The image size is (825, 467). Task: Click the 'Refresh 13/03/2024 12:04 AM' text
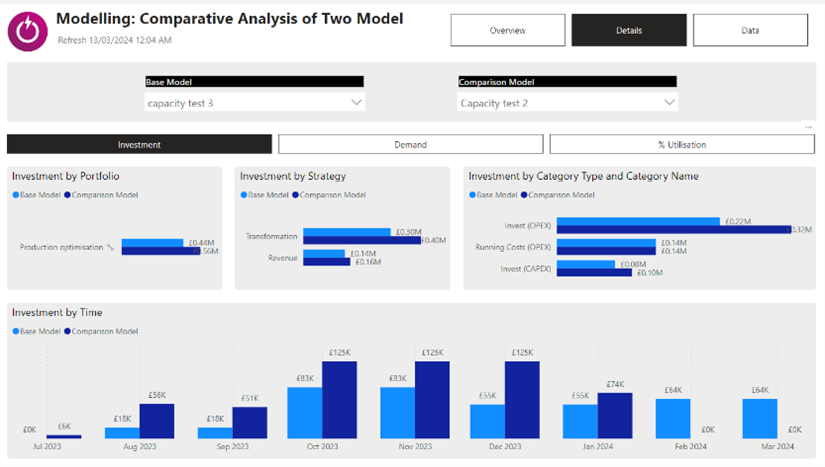click(x=115, y=40)
